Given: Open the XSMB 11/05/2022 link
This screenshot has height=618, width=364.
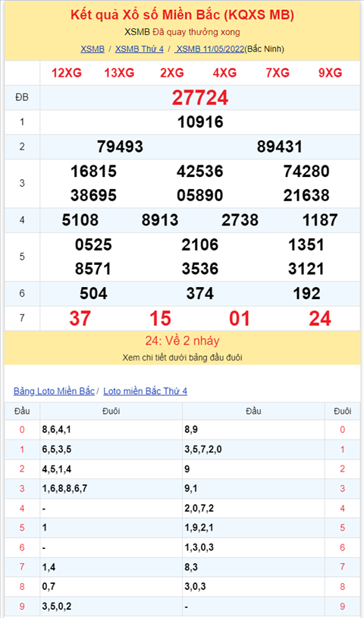Looking at the screenshot, I should tap(210, 49).
